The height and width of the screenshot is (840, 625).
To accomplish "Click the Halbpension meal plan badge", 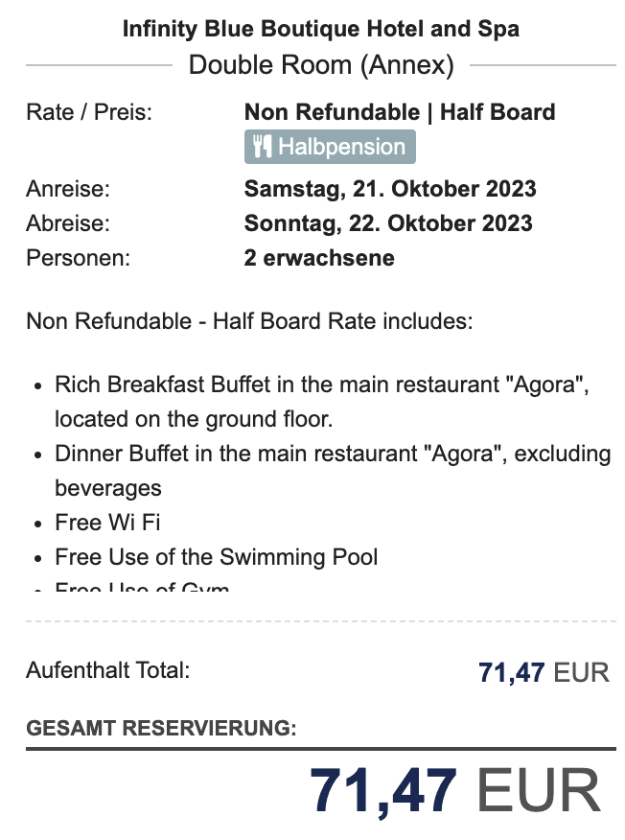I will 330,147.
